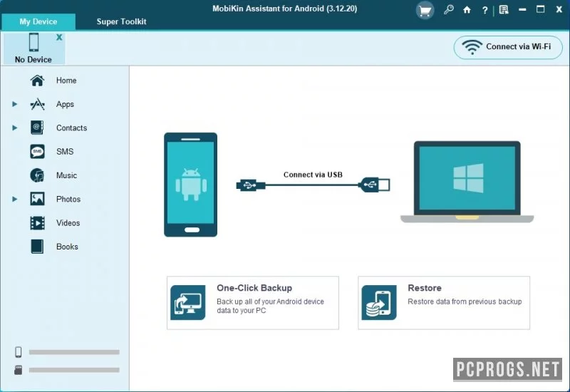Screen dimensions: 570x392
Task: Expand the Photos category arrow
Action: point(14,199)
